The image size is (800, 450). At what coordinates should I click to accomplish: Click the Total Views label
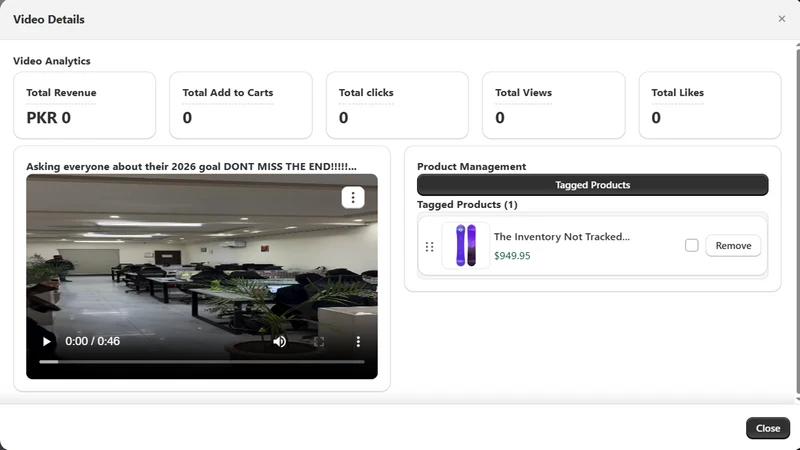click(523, 93)
